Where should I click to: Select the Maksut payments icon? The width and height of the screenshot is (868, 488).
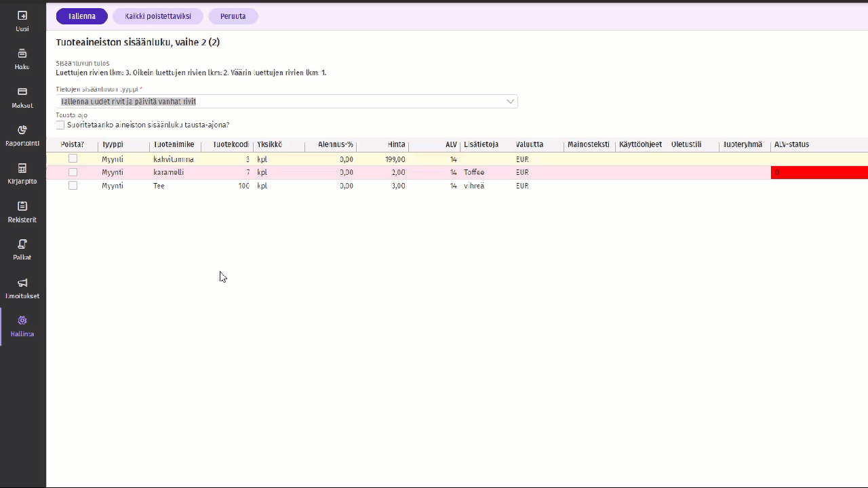pos(22,91)
